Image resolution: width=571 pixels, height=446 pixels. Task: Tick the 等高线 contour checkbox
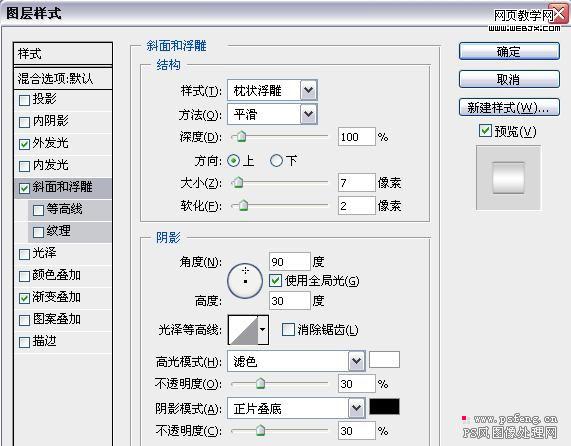[x=38, y=210]
